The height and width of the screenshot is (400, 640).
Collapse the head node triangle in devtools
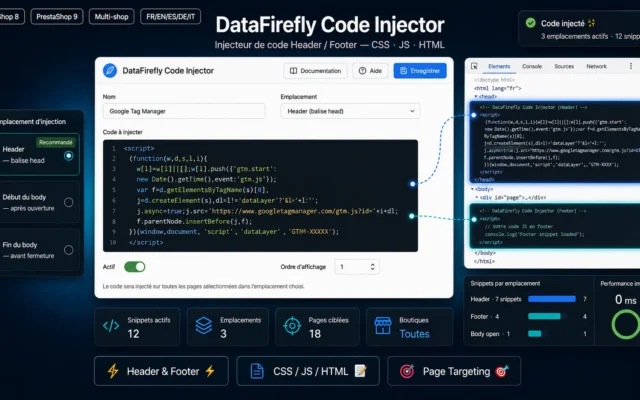(476, 96)
